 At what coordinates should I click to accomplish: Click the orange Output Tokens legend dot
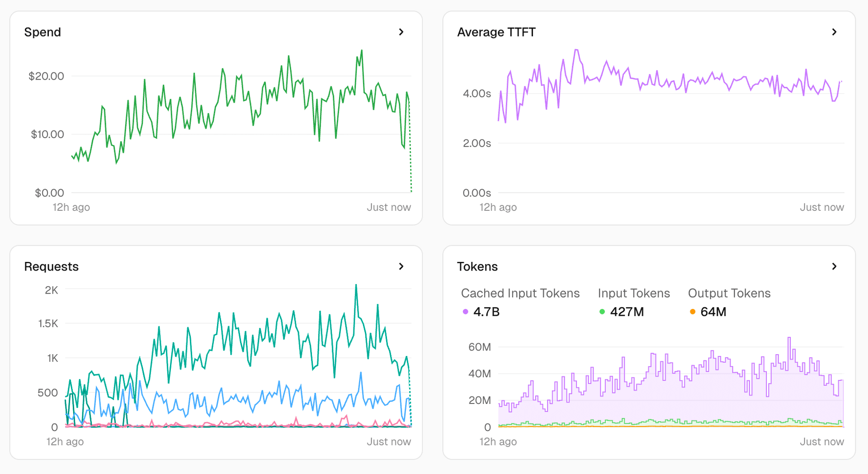(692, 312)
